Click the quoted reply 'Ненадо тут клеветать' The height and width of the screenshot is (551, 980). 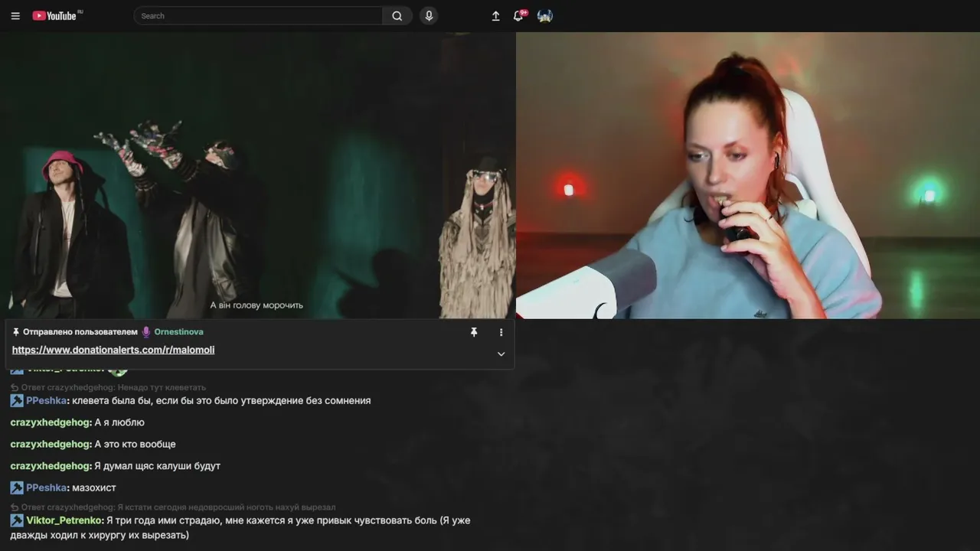point(113,387)
